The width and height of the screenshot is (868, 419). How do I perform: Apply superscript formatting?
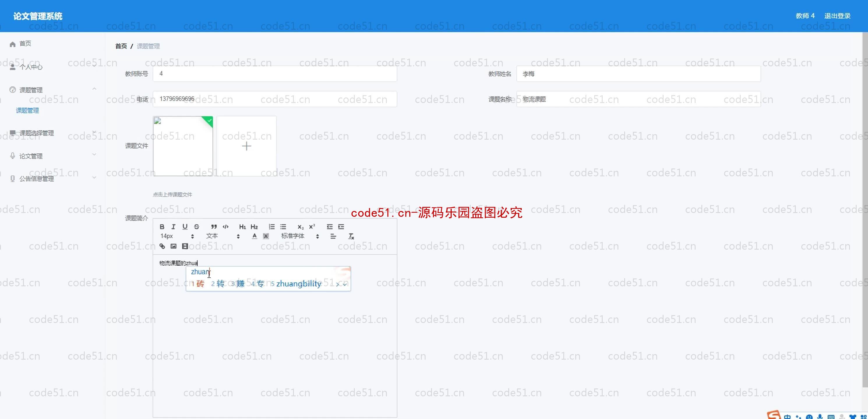tap(312, 226)
